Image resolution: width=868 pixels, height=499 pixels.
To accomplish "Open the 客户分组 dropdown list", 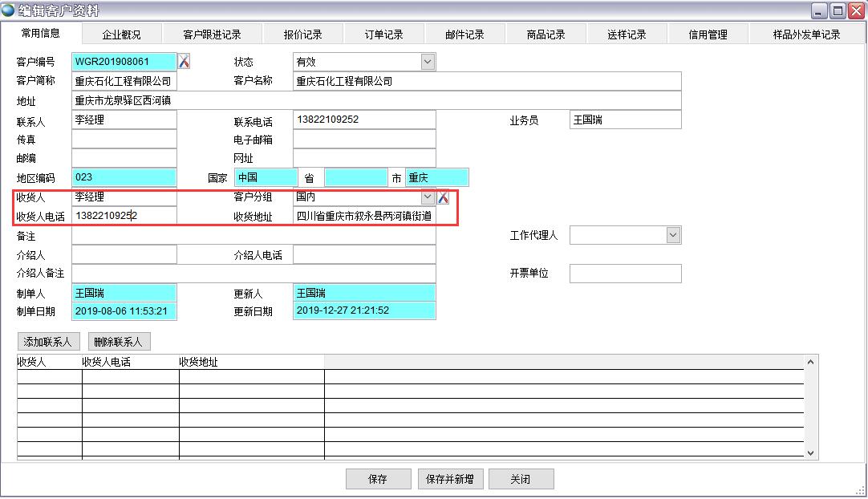I will coord(427,197).
